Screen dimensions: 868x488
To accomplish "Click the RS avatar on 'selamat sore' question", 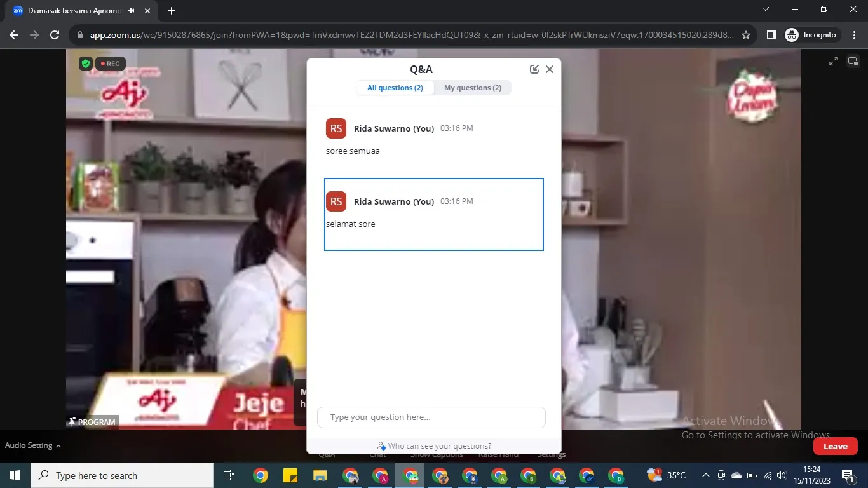I will tap(336, 201).
